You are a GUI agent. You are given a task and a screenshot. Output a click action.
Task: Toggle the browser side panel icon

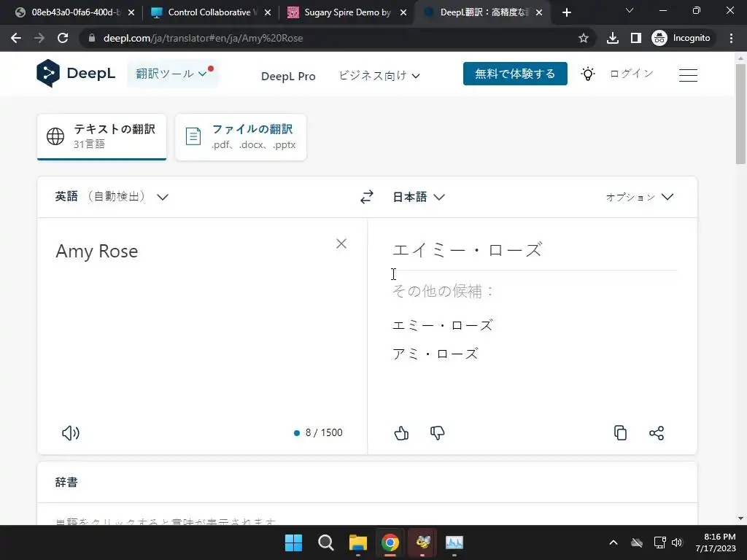click(636, 38)
